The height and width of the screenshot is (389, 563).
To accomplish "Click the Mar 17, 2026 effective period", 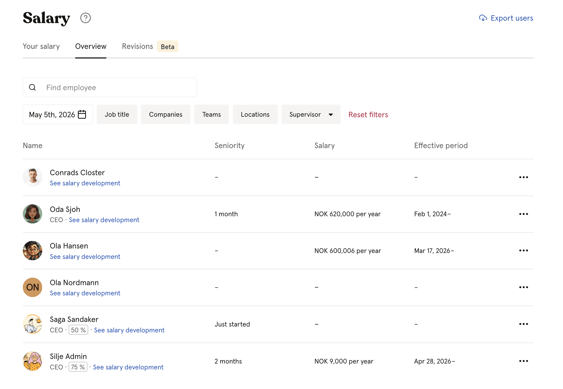I will (x=434, y=251).
